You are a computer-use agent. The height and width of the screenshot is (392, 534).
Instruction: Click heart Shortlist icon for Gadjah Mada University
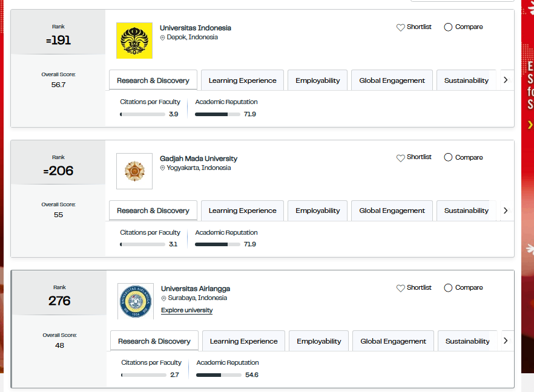(401, 158)
